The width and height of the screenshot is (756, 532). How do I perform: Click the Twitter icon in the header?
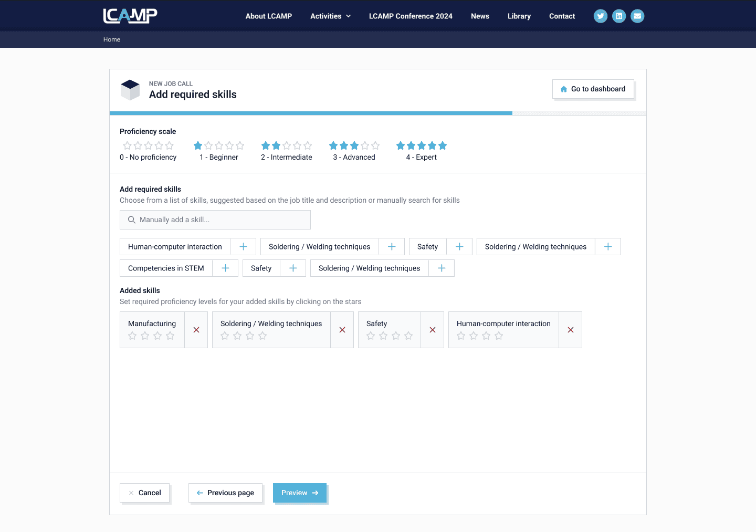click(601, 16)
